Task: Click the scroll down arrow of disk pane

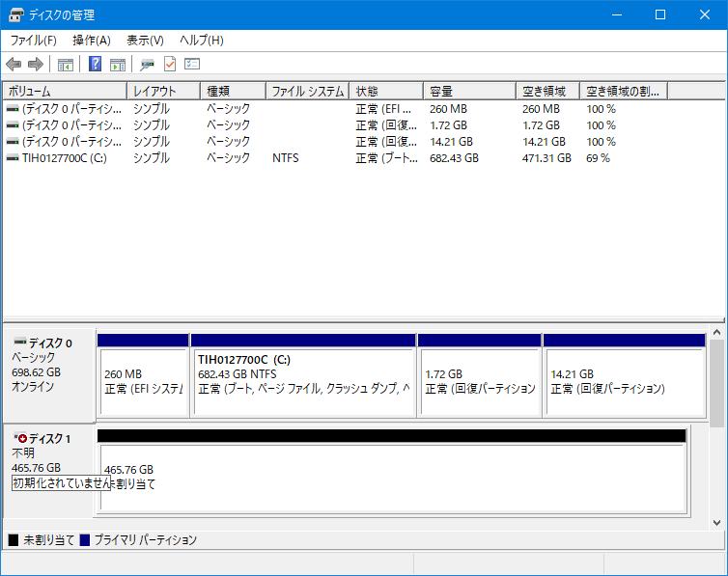Action: click(x=716, y=523)
